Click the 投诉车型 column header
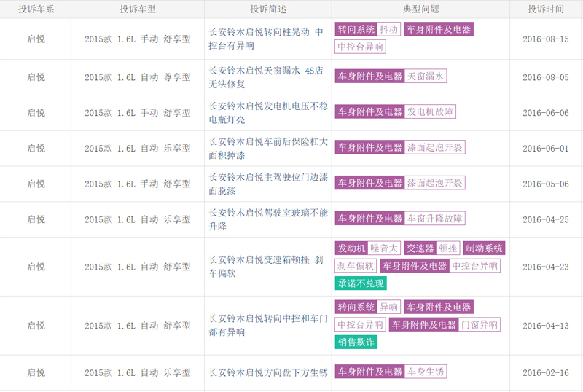 (x=138, y=9)
